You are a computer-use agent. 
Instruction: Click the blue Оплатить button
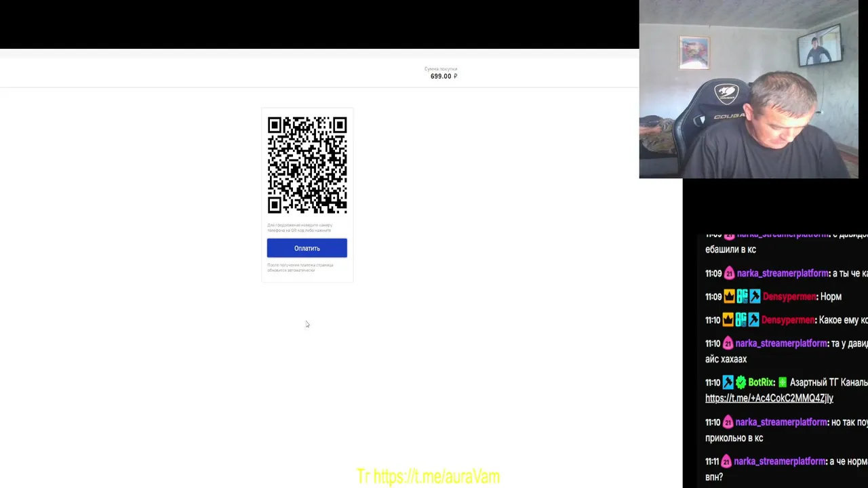307,248
